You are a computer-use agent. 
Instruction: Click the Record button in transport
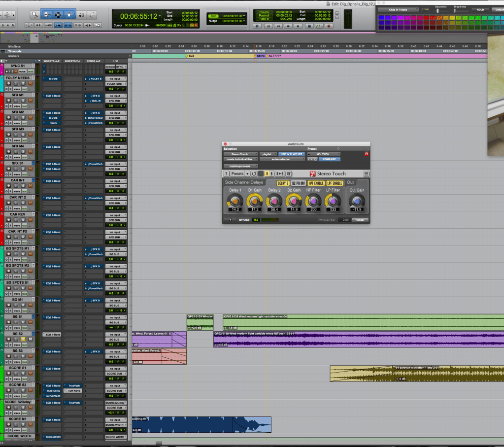(329, 26)
